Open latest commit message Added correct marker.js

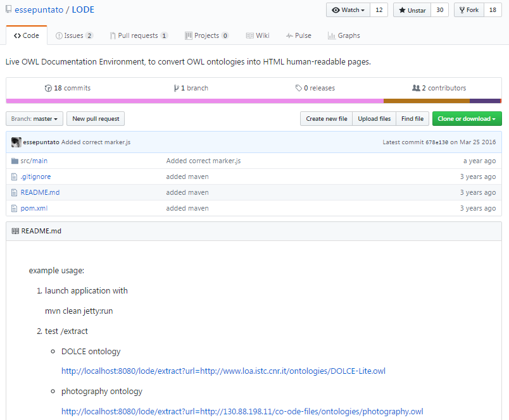96,142
